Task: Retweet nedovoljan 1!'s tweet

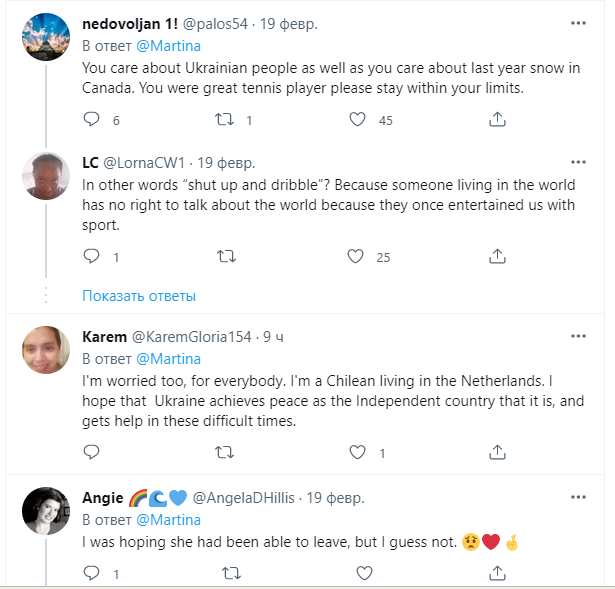Action: click(x=225, y=120)
